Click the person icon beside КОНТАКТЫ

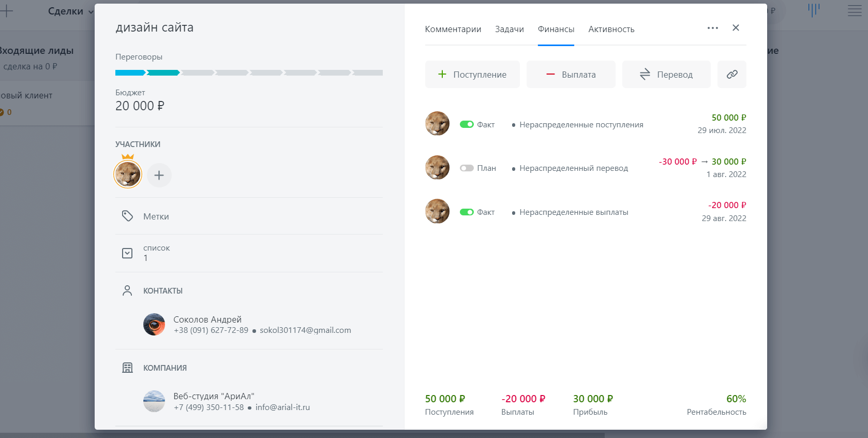click(127, 290)
